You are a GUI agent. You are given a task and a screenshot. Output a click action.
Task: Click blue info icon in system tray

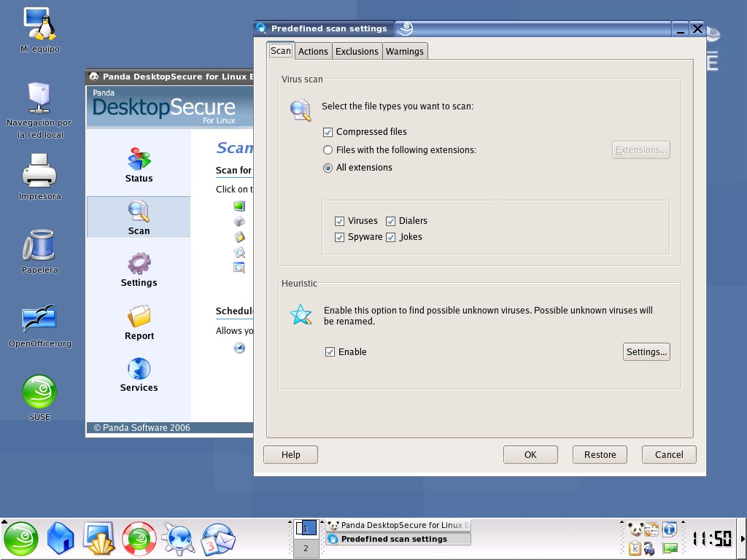pyautogui.click(x=670, y=529)
